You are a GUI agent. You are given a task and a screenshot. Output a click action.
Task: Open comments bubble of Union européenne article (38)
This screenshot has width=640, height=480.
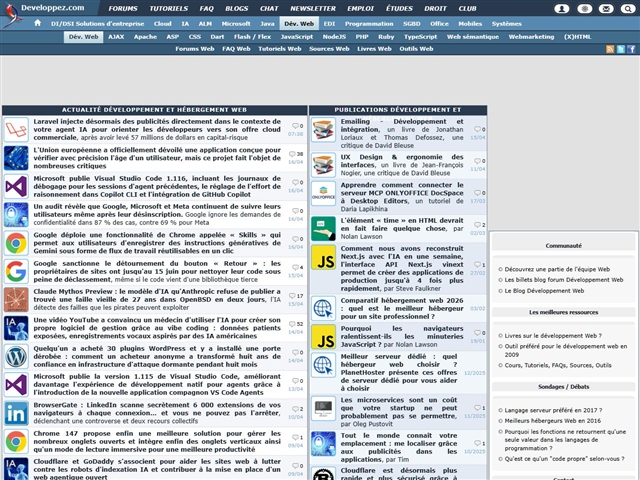[296, 154]
